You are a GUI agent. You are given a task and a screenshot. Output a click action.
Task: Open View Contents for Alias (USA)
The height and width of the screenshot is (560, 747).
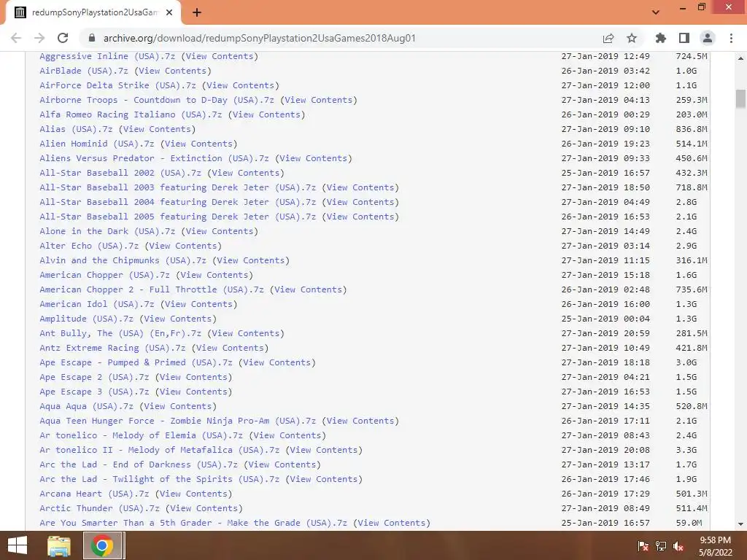(x=157, y=129)
